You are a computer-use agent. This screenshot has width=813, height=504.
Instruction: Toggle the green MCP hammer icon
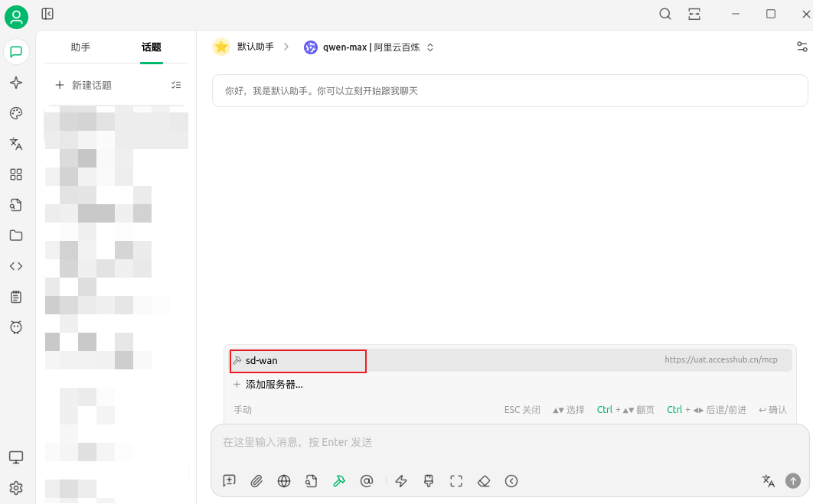(x=339, y=481)
